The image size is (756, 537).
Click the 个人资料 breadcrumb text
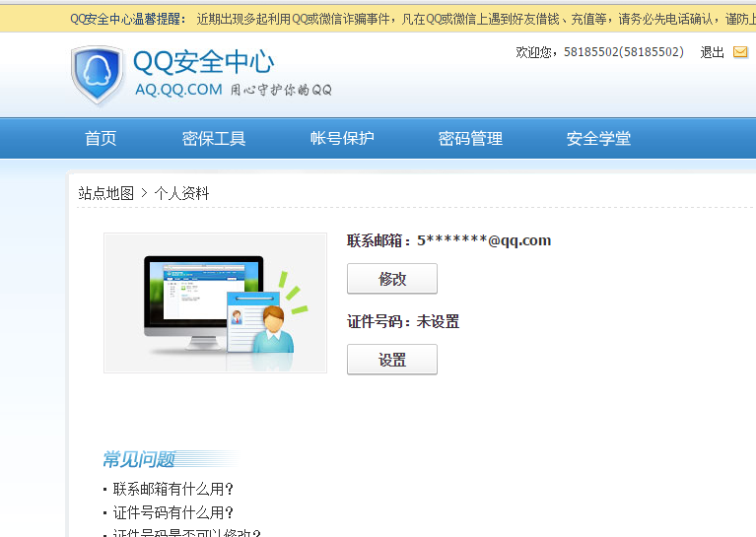[x=181, y=193]
